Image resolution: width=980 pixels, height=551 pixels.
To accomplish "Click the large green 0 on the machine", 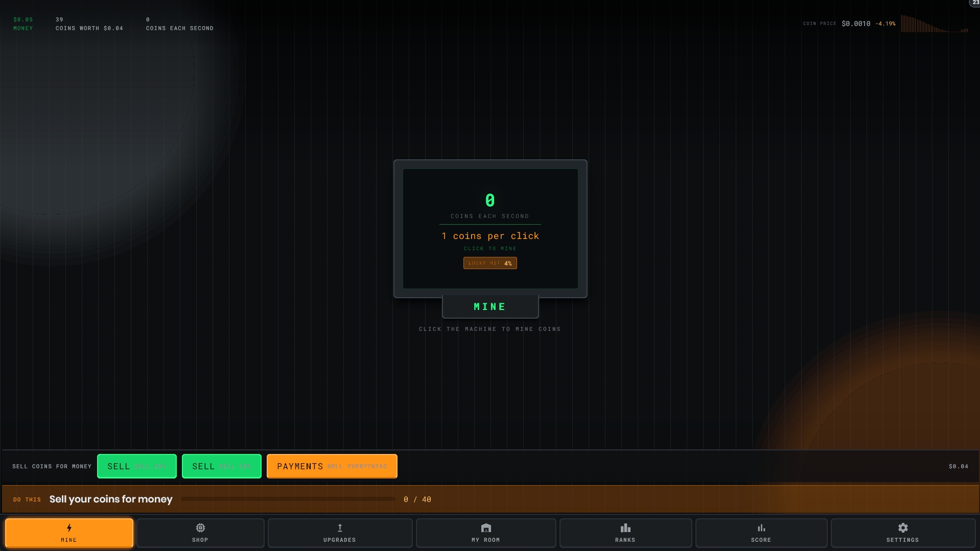I will pyautogui.click(x=490, y=200).
